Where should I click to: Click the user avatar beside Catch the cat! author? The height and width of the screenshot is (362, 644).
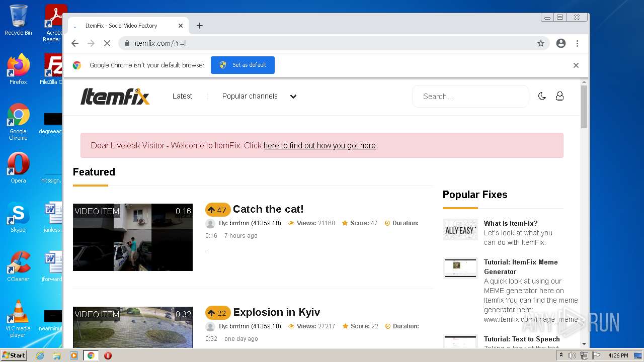point(210,223)
